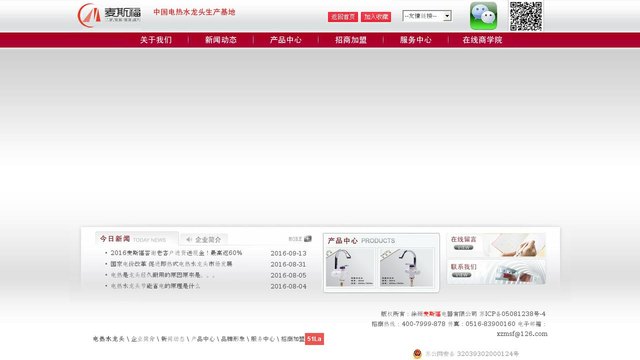The width and height of the screenshot is (640, 360).
Task: Click the 加入收藏 red button
Action: pyautogui.click(x=376, y=17)
